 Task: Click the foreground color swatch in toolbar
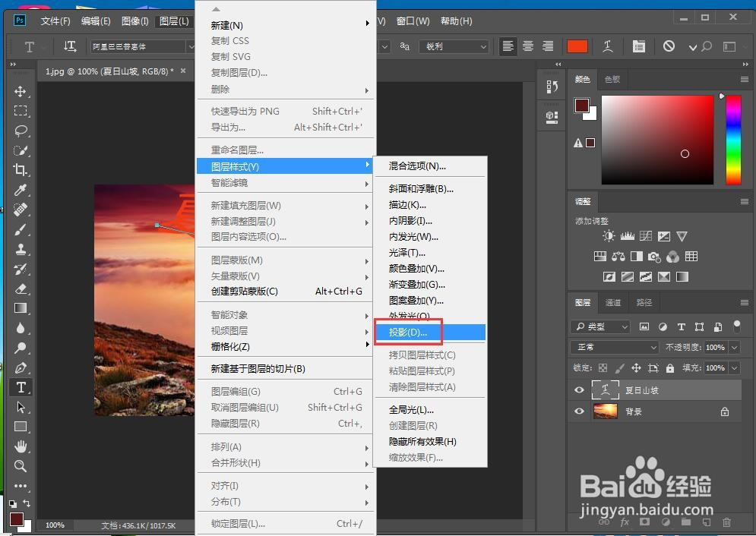pos(17,519)
